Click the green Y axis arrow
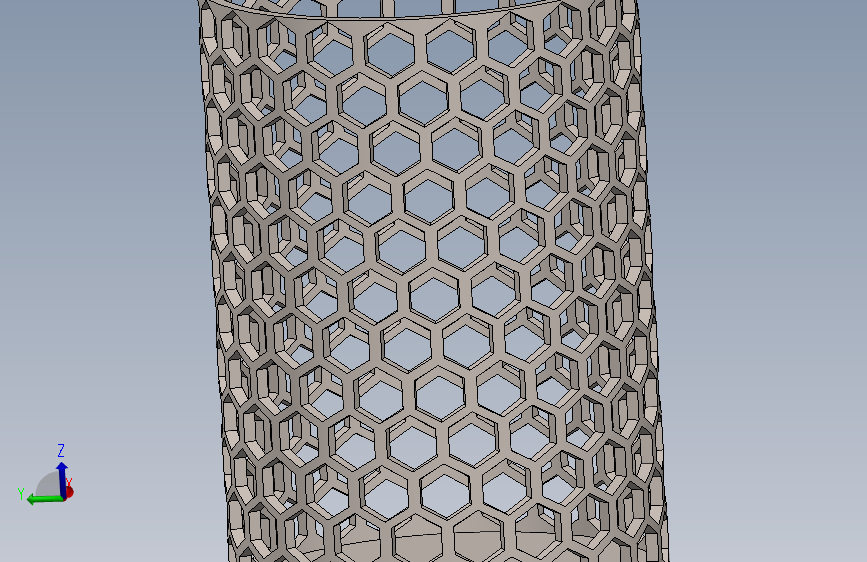Image resolution: width=867 pixels, height=562 pixels. [x=46, y=499]
